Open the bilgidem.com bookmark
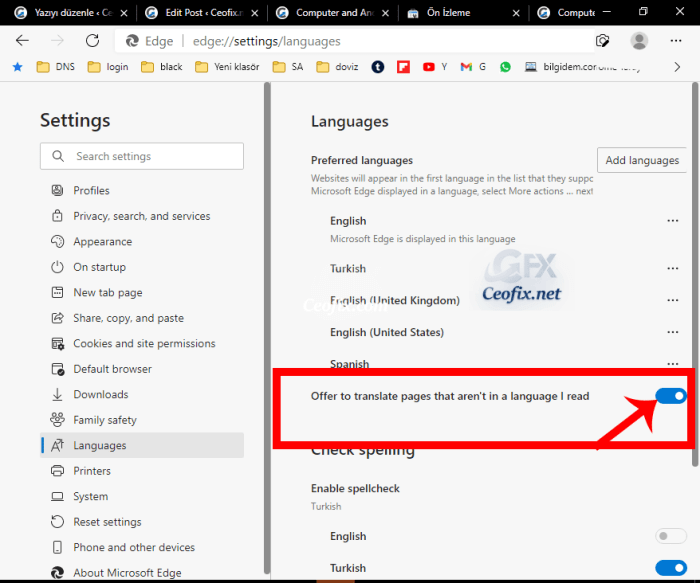This screenshot has height=583, width=700. point(582,67)
